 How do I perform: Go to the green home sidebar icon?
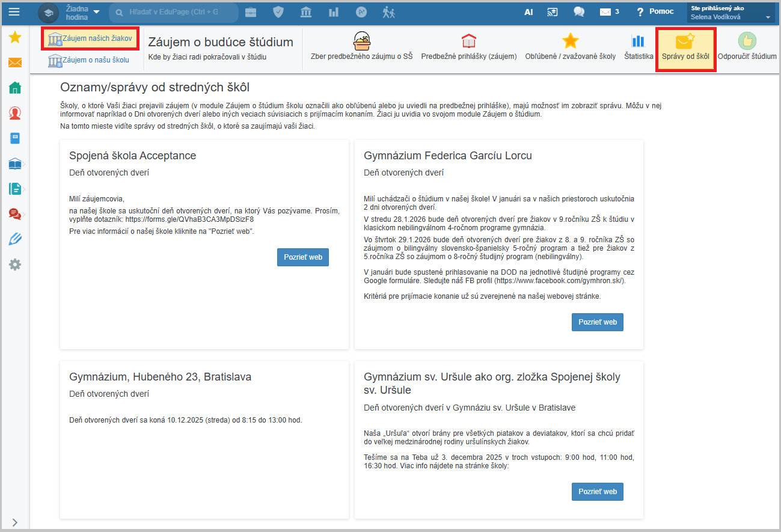(15, 88)
